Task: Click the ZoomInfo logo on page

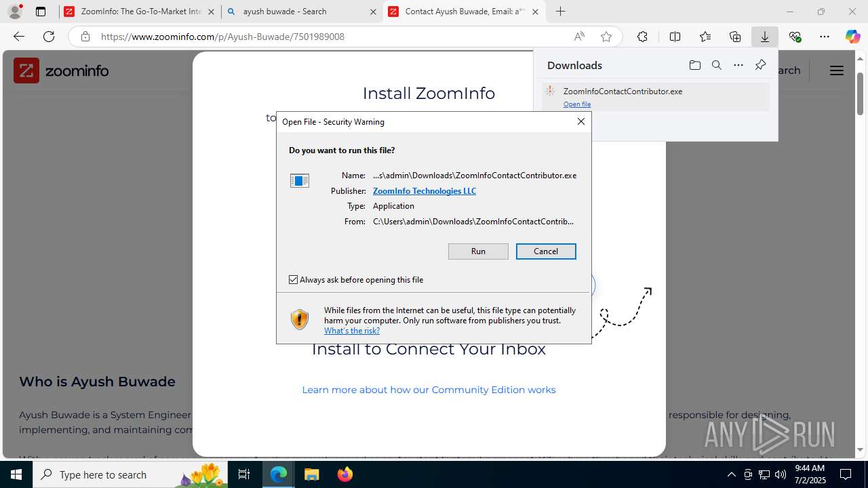Action: click(61, 70)
